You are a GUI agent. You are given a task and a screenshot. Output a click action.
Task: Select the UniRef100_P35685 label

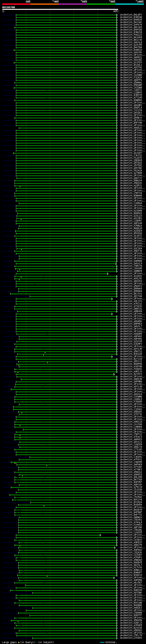click(x=131, y=402)
